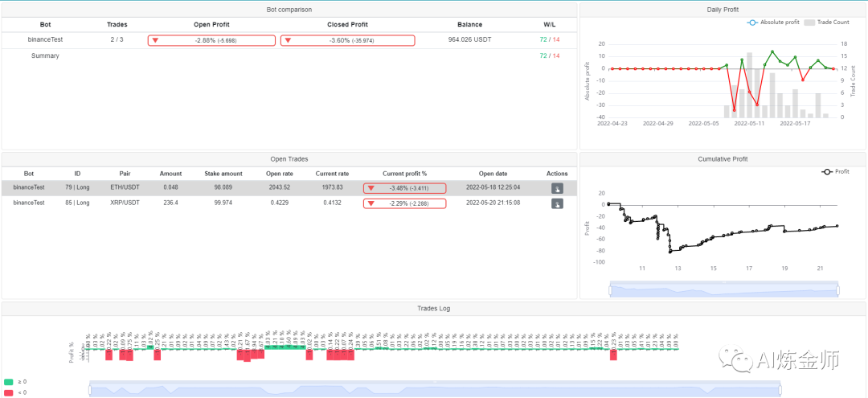Force exit the ETH/USDT trade via action icon
This screenshot has height=398, width=868.
coord(557,189)
